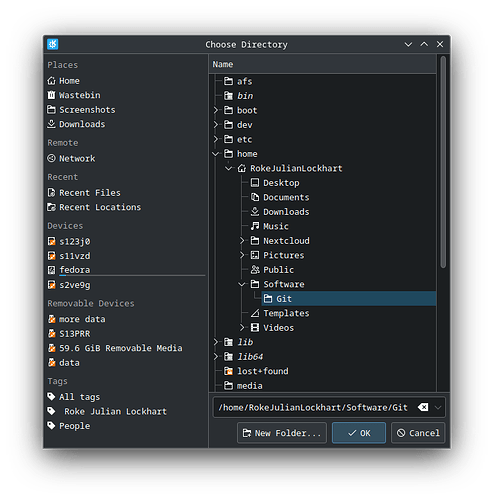Select Downloads folder in tree
Screen dimensions: 494x500
coord(280,212)
